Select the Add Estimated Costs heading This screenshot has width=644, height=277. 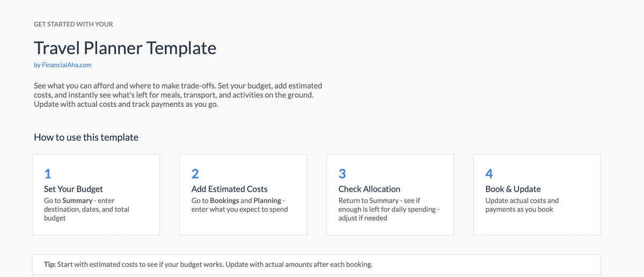[x=229, y=189]
